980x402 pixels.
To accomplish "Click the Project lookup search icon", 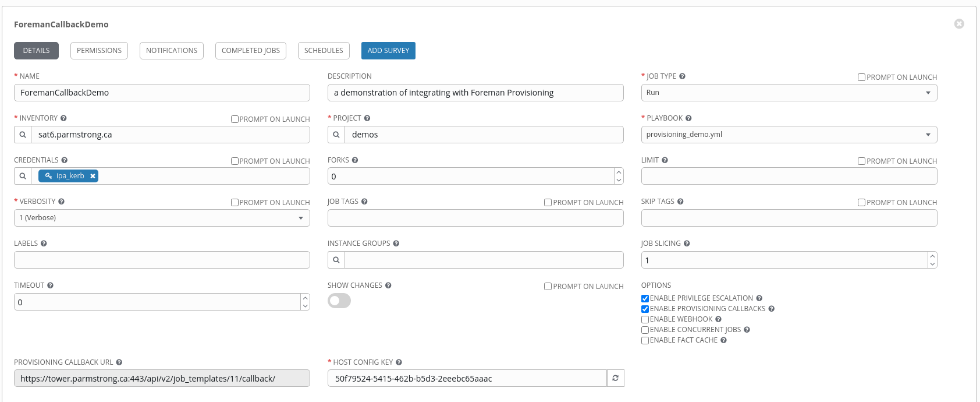I will coord(336,135).
